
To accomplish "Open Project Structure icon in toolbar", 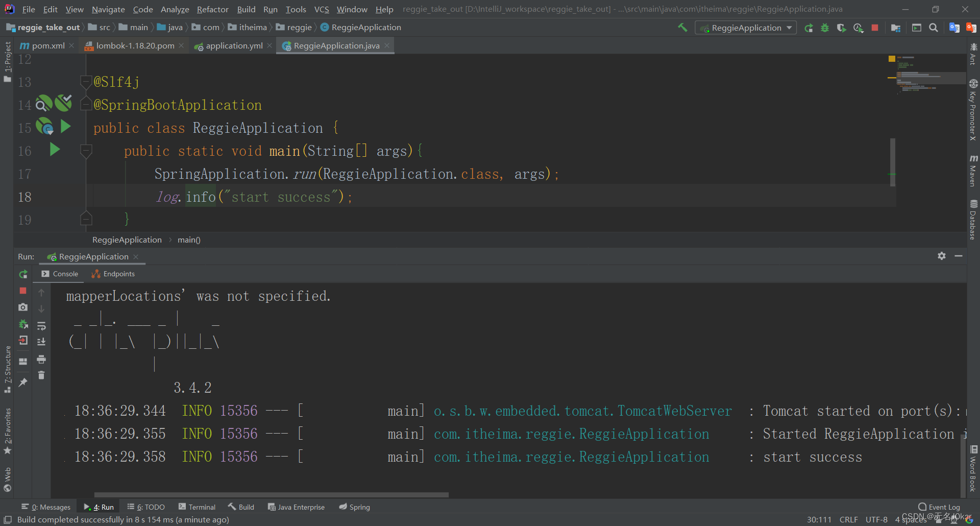I will 896,28.
